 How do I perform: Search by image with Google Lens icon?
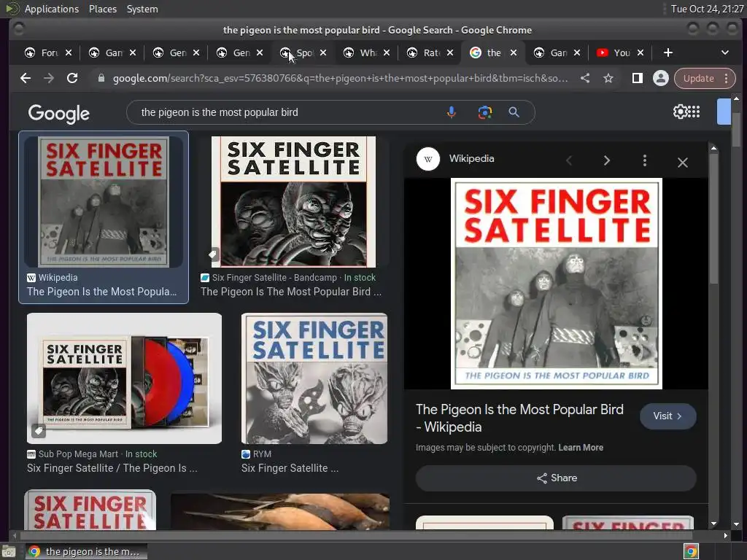tap(484, 112)
